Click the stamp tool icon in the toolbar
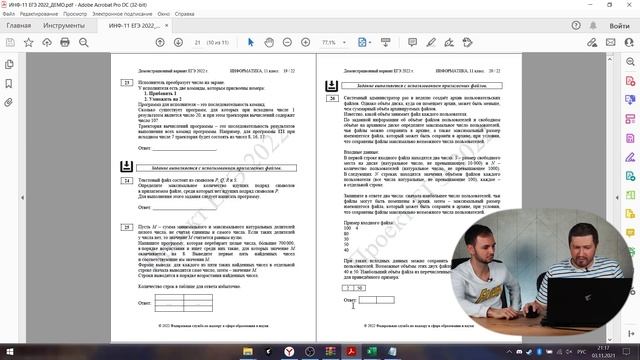 coord(468,42)
